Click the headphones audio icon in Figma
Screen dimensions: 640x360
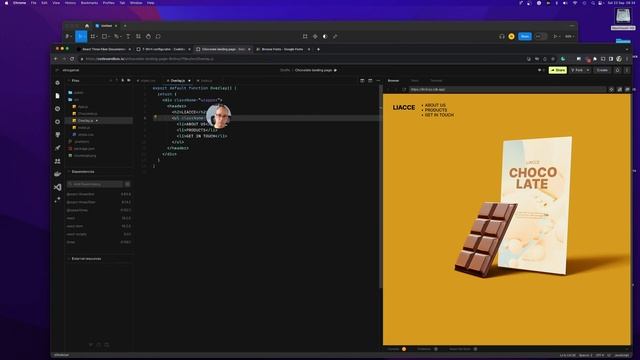pyautogui.click(x=502, y=36)
